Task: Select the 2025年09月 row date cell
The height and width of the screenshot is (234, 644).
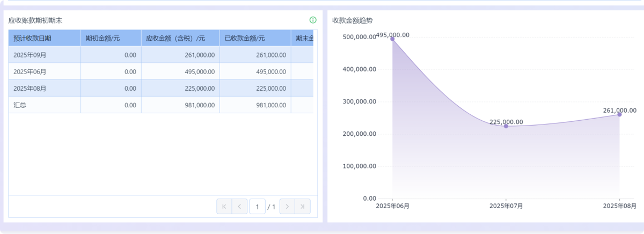Action: [45, 55]
